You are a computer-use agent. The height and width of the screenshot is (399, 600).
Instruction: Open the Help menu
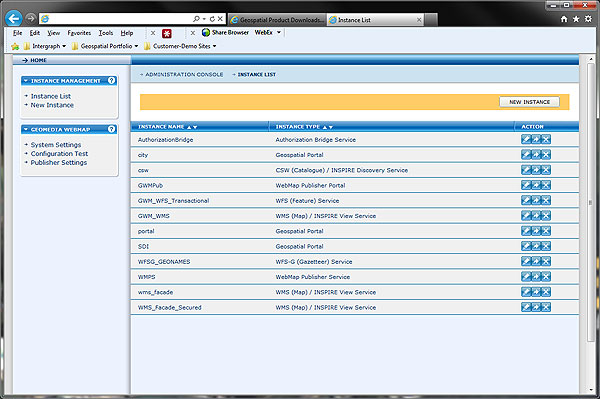coord(127,33)
